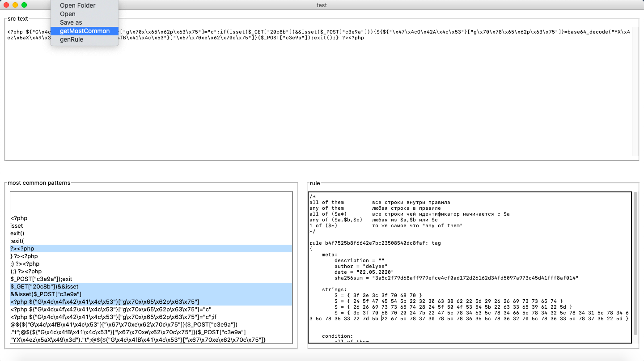Viewport: 644px width, 361px height.
Task: Click the 'description = ""' line
Action: [x=359, y=260]
